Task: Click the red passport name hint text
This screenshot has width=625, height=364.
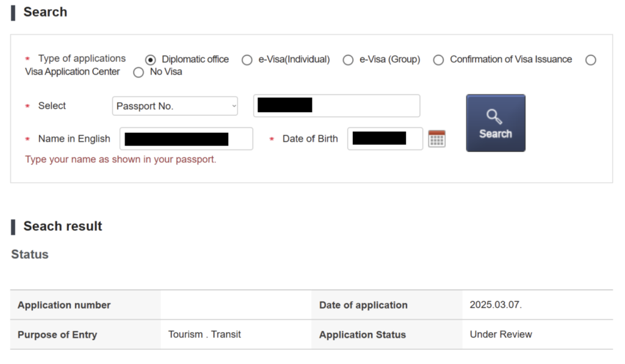Action: pos(121,160)
